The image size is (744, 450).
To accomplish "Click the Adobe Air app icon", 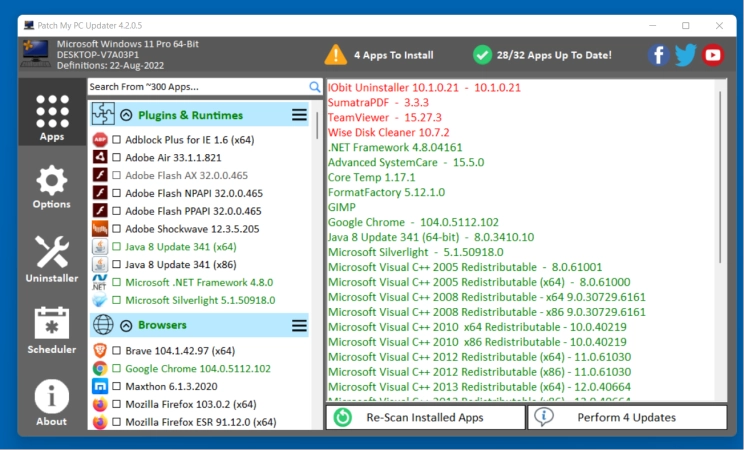I will click(x=100, y=157).
